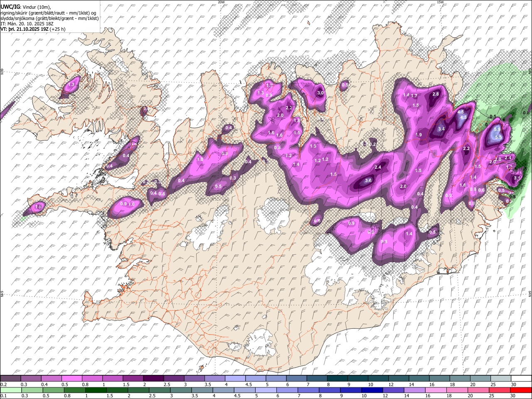The height and width of the screenshot is (399, 532).
Task: Click the 5.5 precipitation value on the map
Action: click(x=499, y=137)
